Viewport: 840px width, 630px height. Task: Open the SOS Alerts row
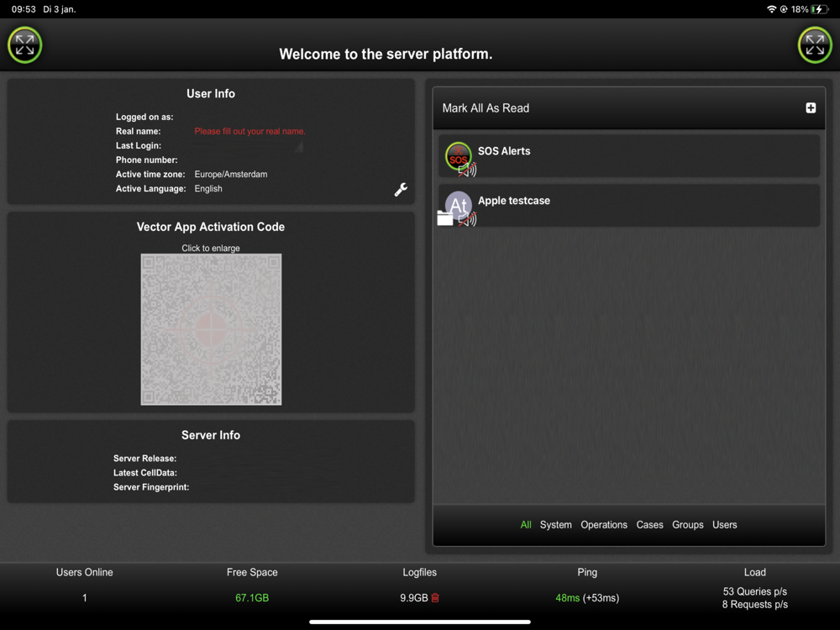[x=629, y=156]
